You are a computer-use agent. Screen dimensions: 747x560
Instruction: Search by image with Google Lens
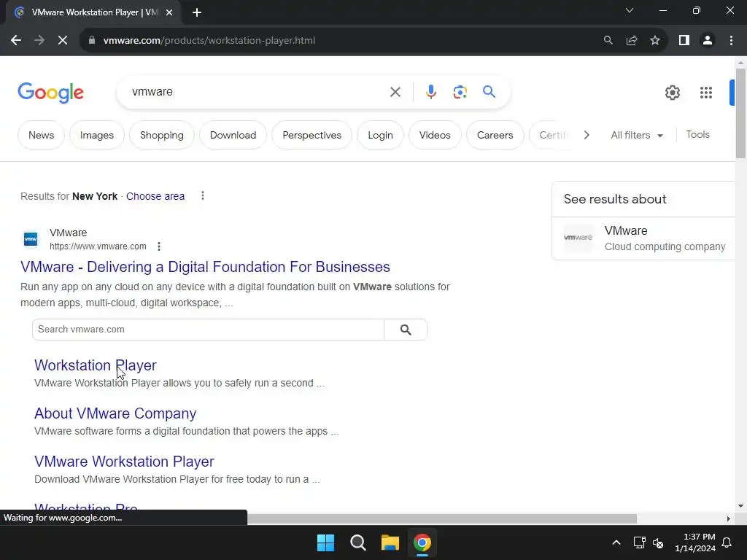[460, 92]
